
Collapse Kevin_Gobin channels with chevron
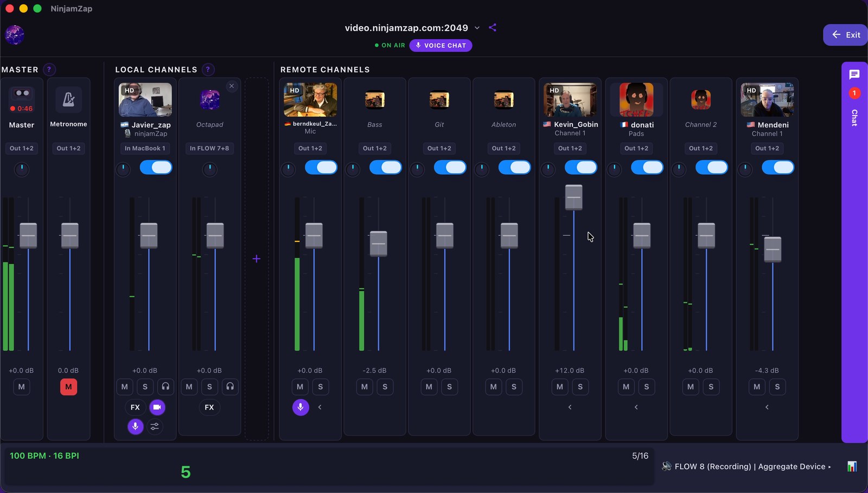click(x=570, y=407)
